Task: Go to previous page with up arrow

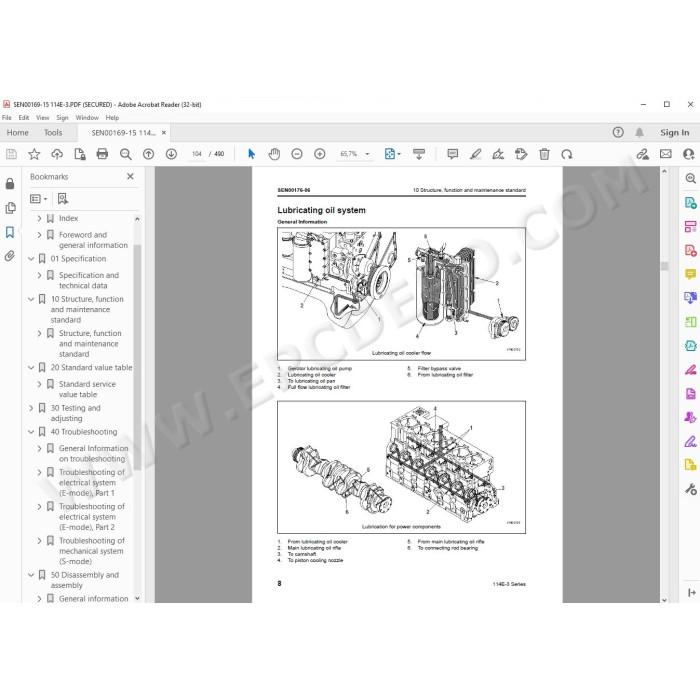Action: 148,154
